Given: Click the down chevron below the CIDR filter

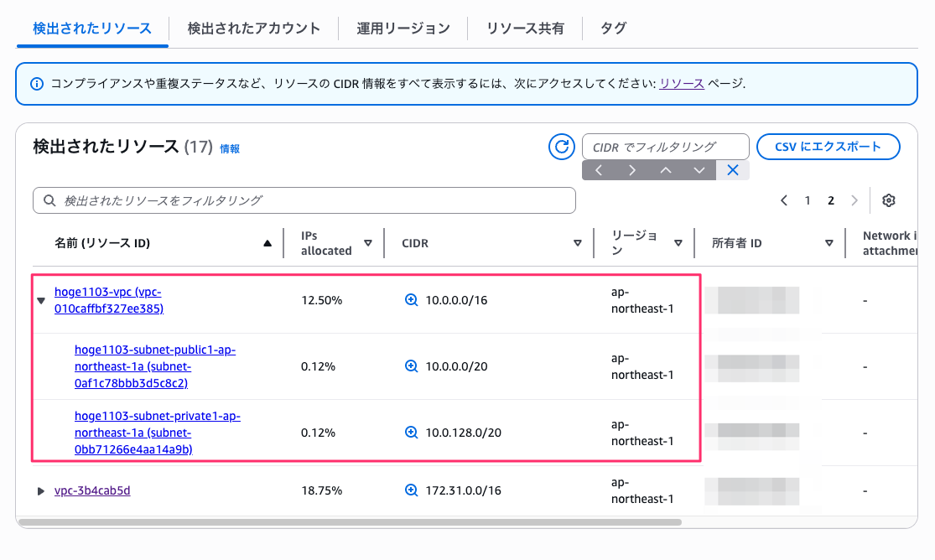Looking at the screenshot, I should 699,170.
